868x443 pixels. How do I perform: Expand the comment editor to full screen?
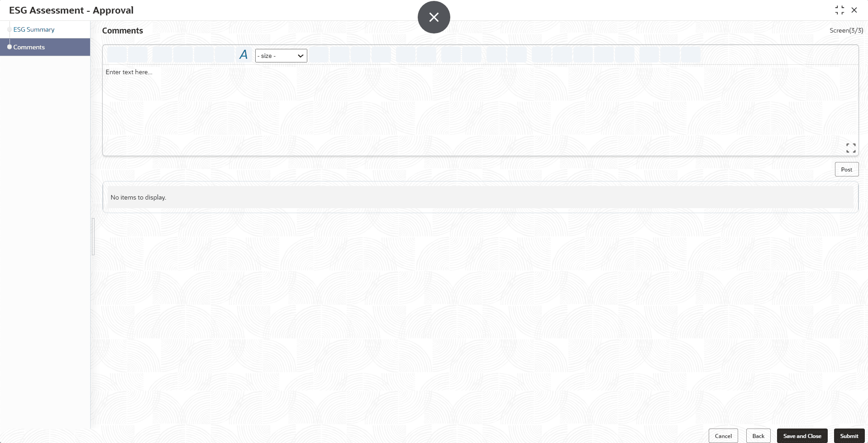[x=851, y=148]
